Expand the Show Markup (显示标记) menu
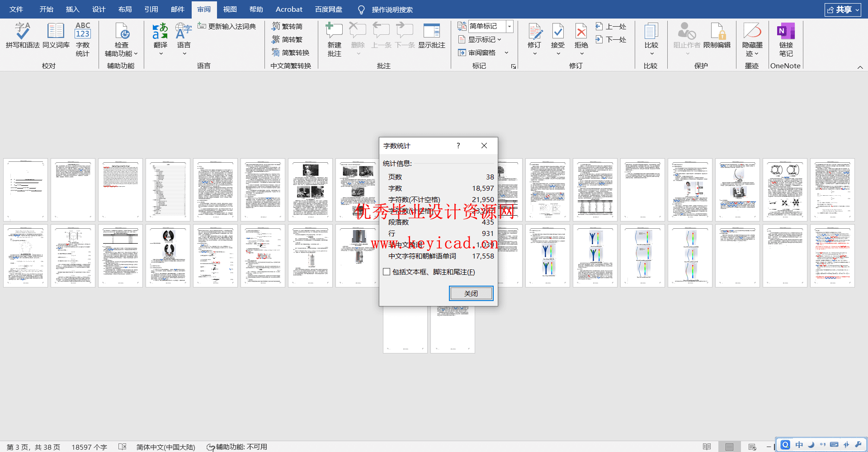The height and width of the screenshot is (452, 868). tap(480, 39)
